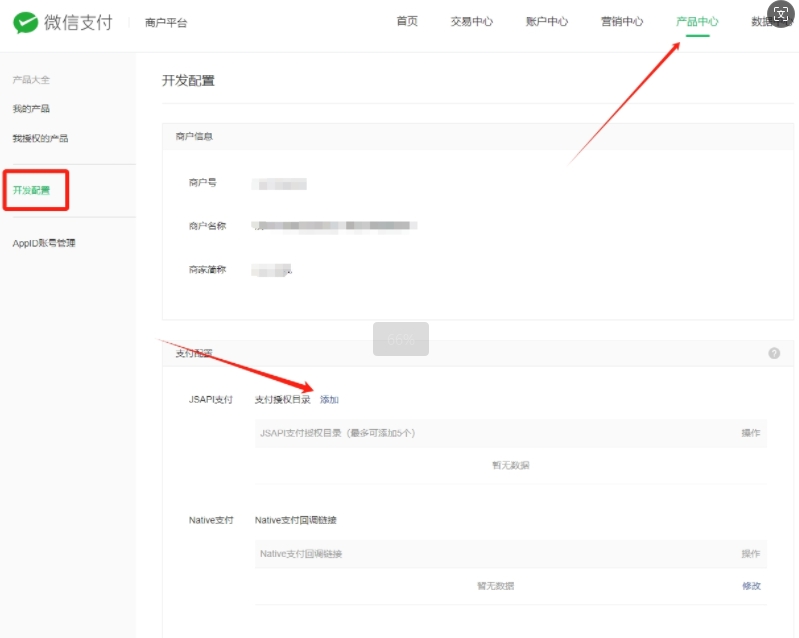Open the 首页 tab
799x638 pixels.
[407, 21]
